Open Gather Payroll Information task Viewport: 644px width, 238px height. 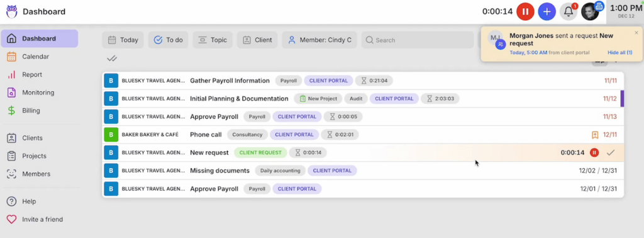click(x=230, y=81)
